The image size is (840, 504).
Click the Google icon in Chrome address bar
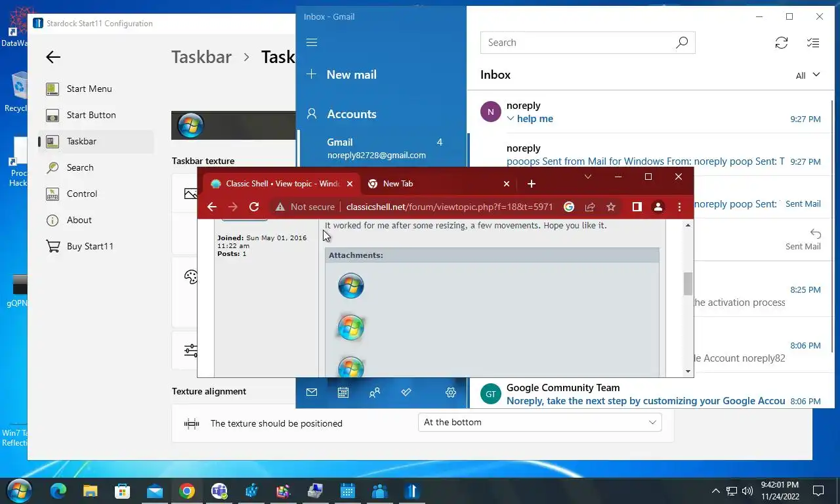(x=569, y=207)
